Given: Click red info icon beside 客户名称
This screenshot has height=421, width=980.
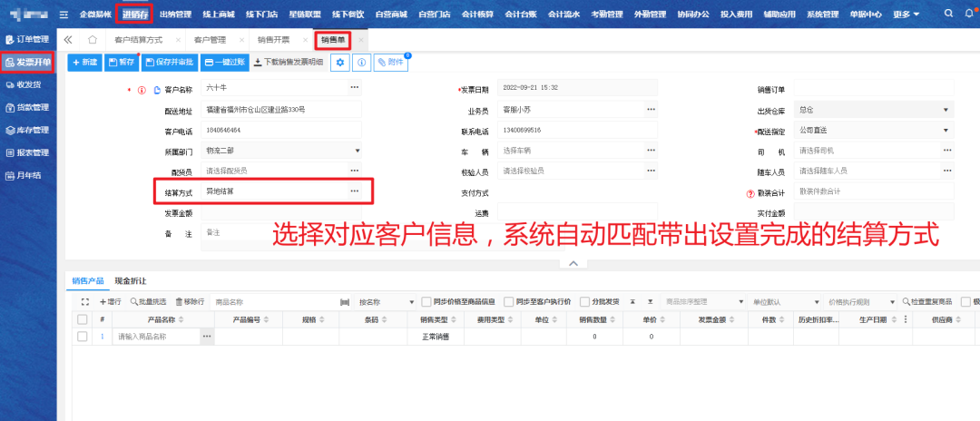Looking at the screenshot, I should pyautogui.click(x=142, y=90).
